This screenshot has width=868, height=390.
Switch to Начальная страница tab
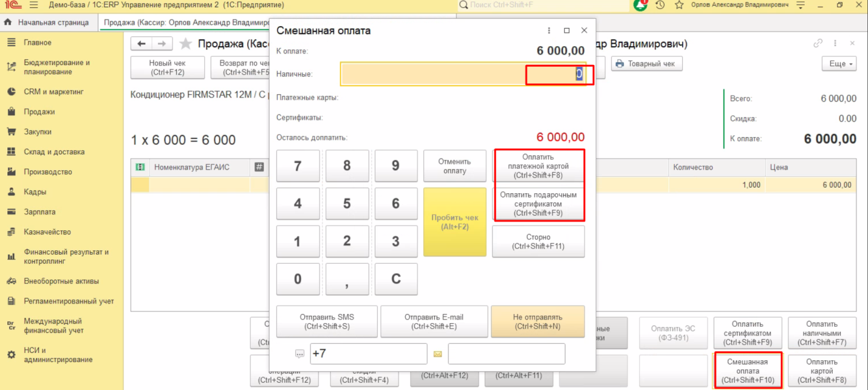point(47,22)
